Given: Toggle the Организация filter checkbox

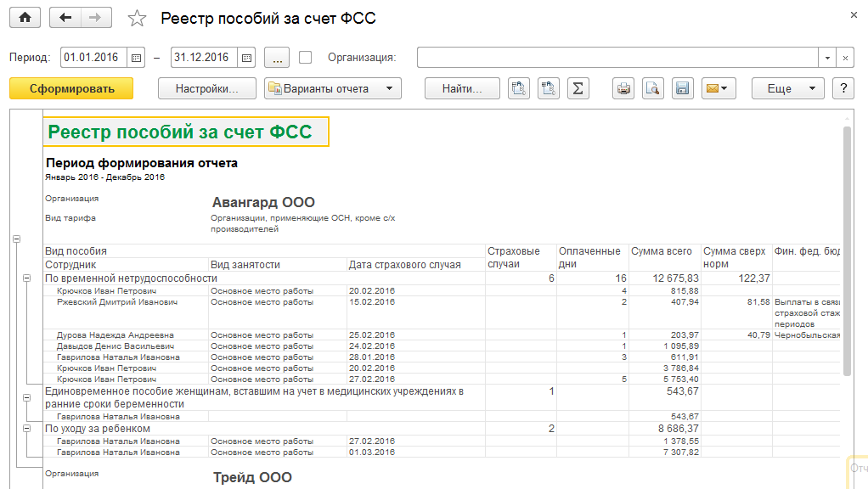Looking at the screenshot, I should 305,58.
